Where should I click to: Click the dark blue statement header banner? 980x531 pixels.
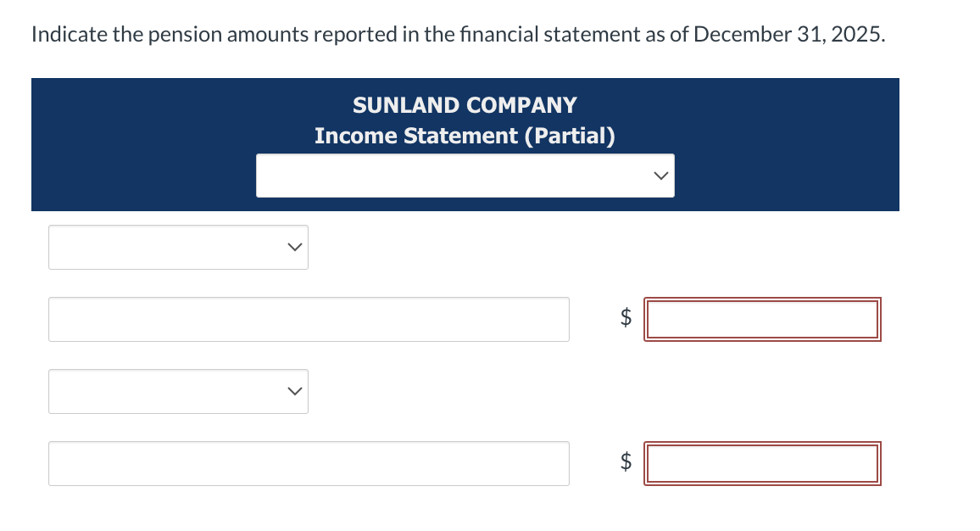point(153,144)
